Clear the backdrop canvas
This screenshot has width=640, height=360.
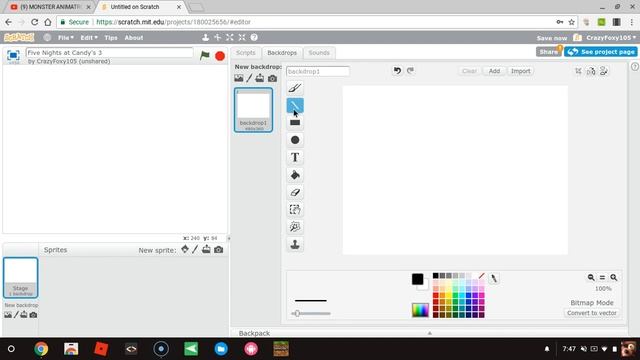[469, 71]
